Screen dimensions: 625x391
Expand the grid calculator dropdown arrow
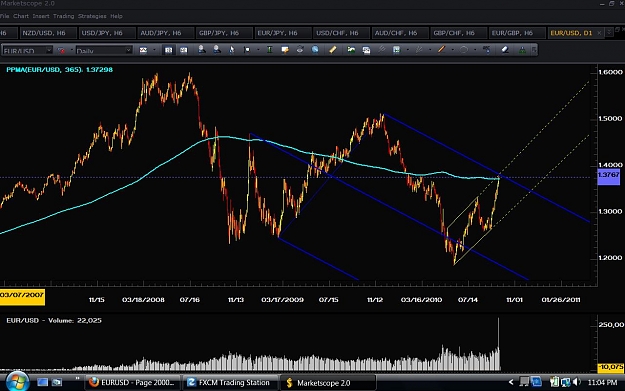click(x=407, y=50)
